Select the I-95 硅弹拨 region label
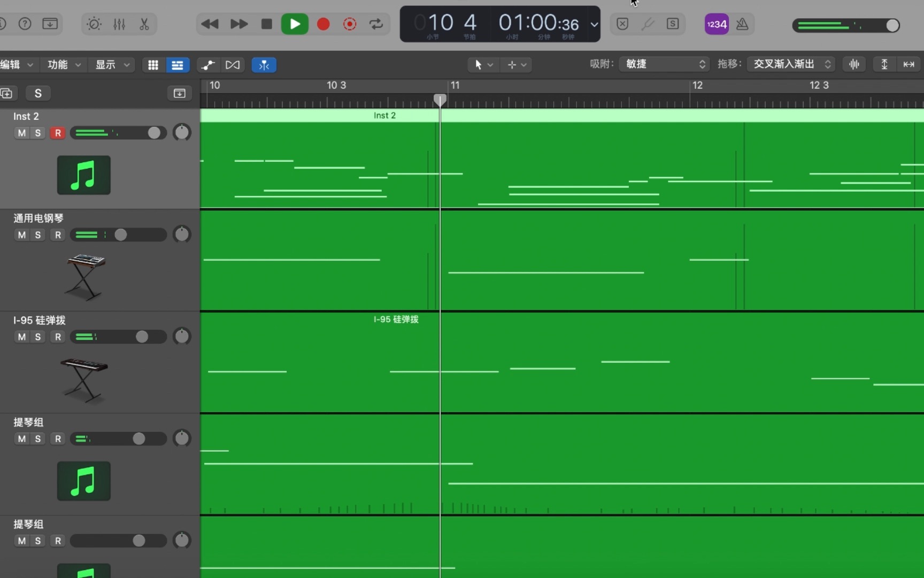This screenshot has height=578, width=924. (396, 320)
